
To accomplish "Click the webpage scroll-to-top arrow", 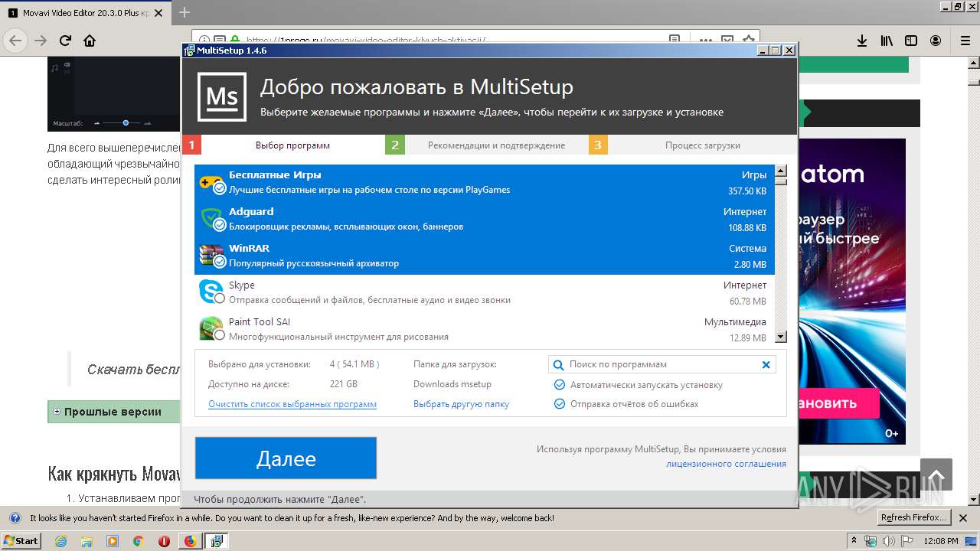I will (936, 474).
